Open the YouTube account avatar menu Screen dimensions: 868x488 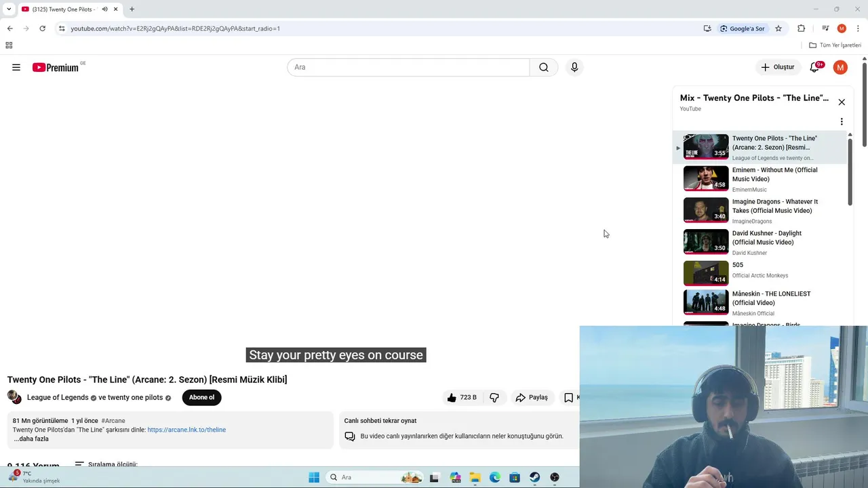pyautogui.click(x=840, y=67)
